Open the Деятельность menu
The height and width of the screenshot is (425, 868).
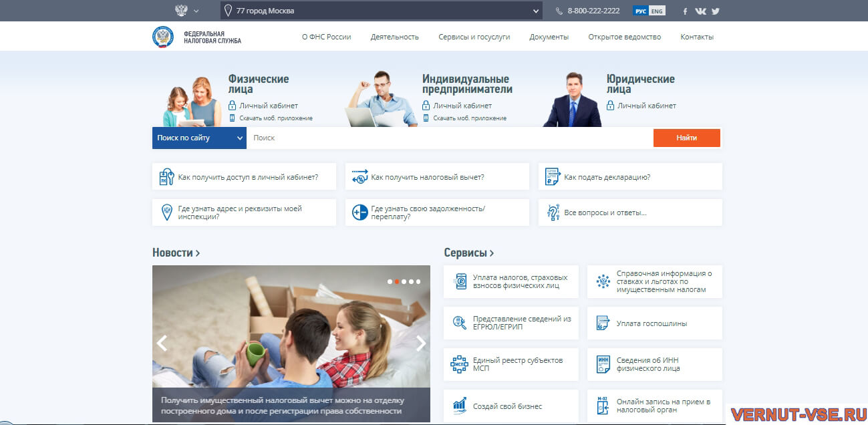pyautogui.click(x=395, y=37)
